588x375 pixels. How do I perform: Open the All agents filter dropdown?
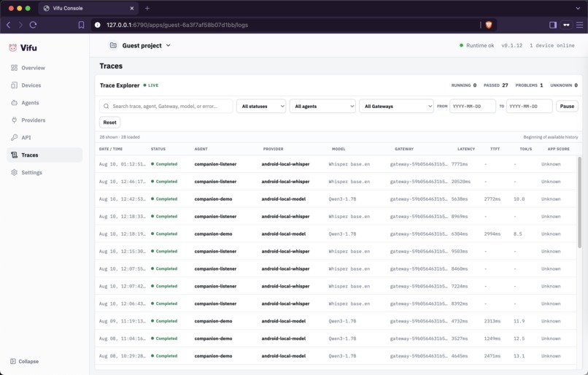[x=322, y=106]
